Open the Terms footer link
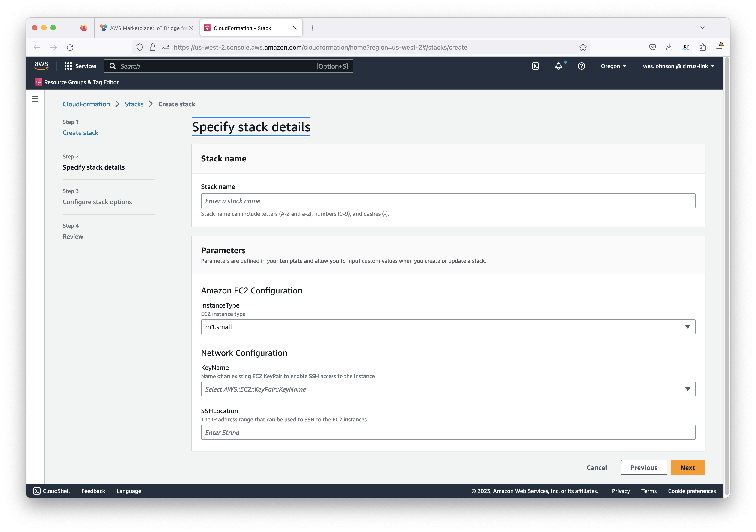The height and width of the screenshot is (532, 756). 649,491
